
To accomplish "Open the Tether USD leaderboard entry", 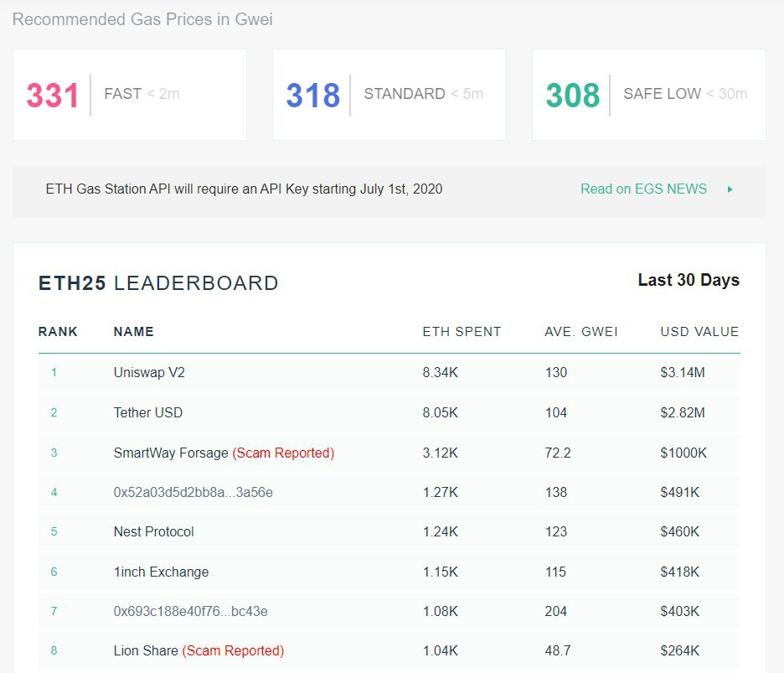I will 148,412.
